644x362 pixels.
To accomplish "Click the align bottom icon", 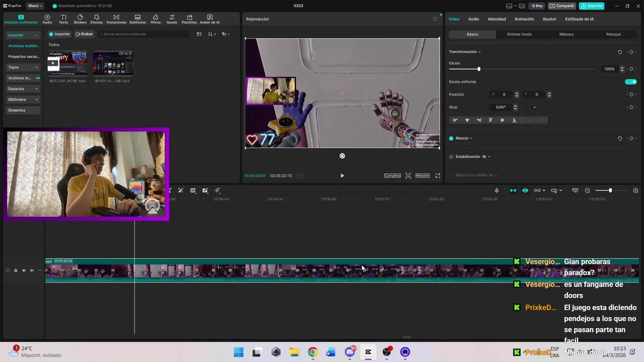I will 514,120.
